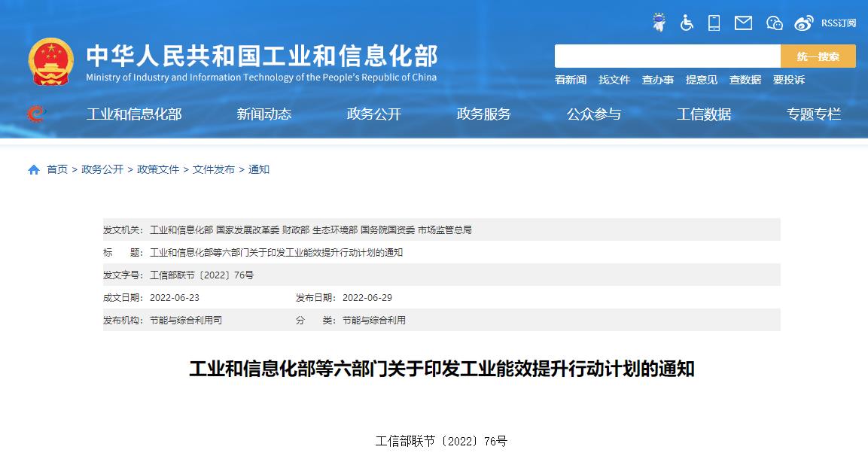
Task: Click the home icon in breadcrumb
Action: pos(34,170)
